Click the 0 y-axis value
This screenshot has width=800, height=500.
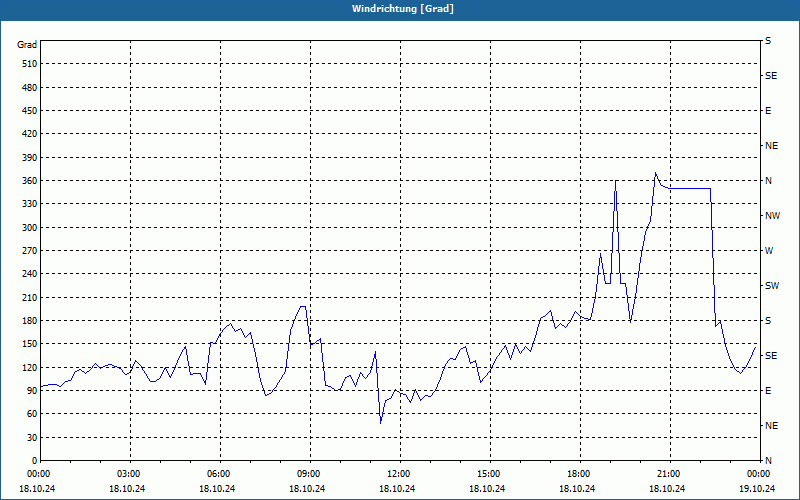pyautogui.click(x=34, y=461)
